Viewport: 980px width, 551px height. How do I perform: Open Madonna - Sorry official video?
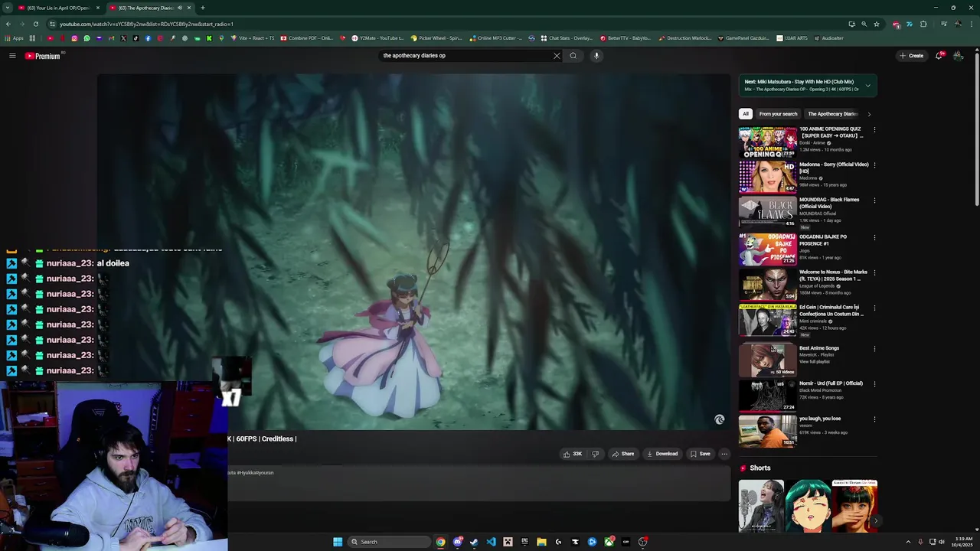pos(808,177)
